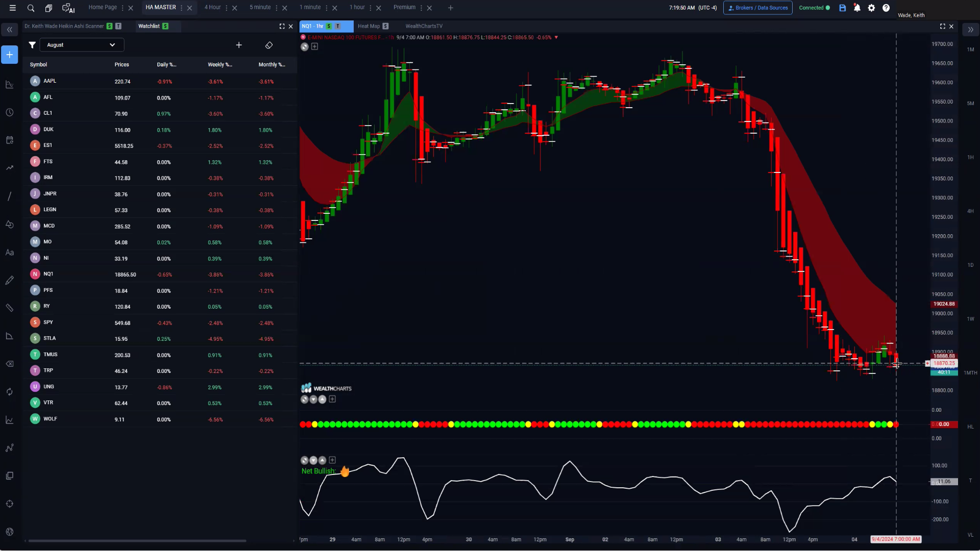Image resolution: width=980 pixels, height=551 pixels.
Task: Select the NQ1 row in watchlist
Action: click(x=160, y=274)
